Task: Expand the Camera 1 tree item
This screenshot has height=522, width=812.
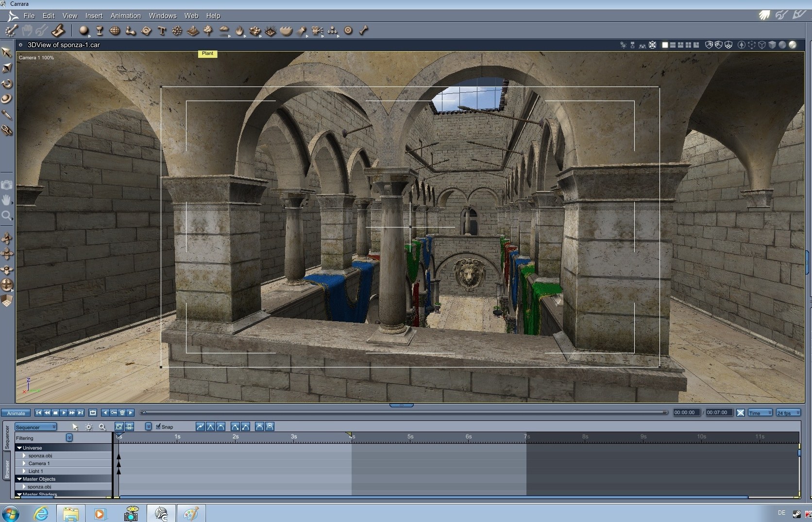Action: click(x=24, y=463)
